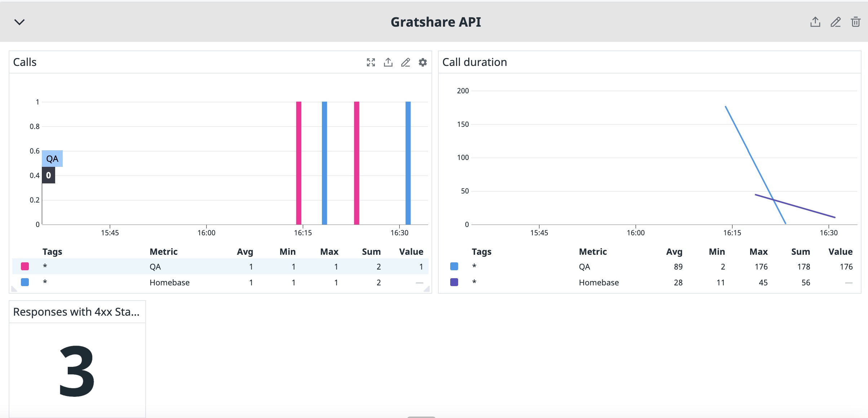Screen dimensions: 868x418
Task: Grab Calls widget bottom-right corner handle
Action: point(427,289)
